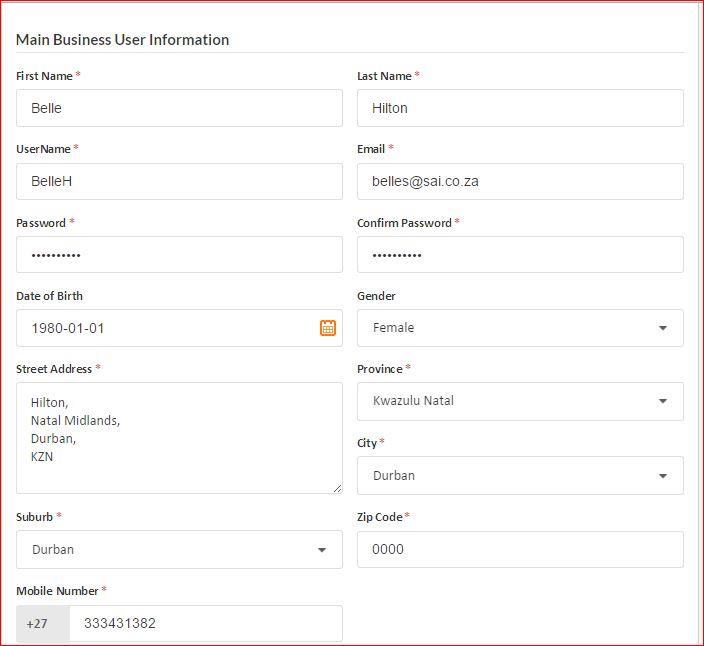Image resolution: width=704 pixels, height=646 pixels.
Task: Click the +27 country code prefix
Action: [38, 624]
